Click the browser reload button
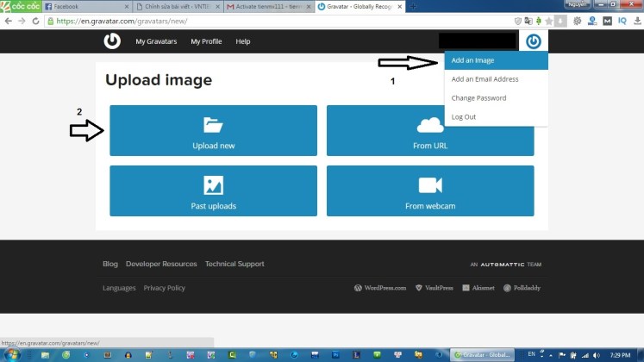The width and height of the screenshot is (644, 362). (35, 21)
